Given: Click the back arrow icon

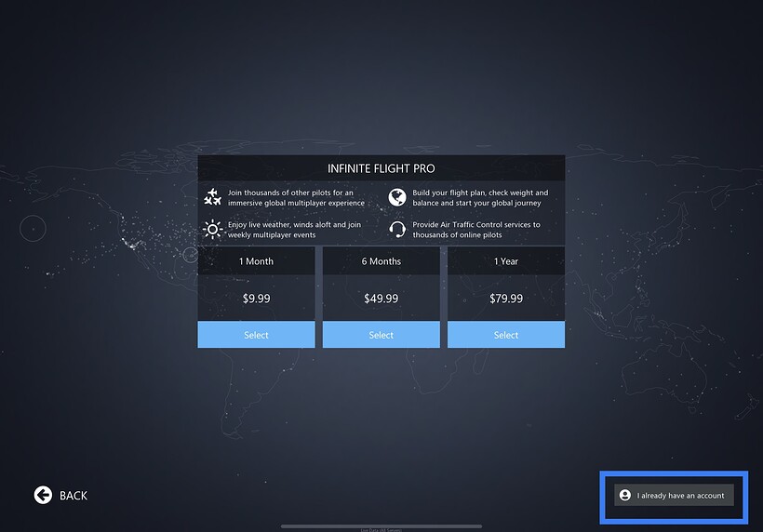Looking at the screenshot, I should click(x=43, y=495).
